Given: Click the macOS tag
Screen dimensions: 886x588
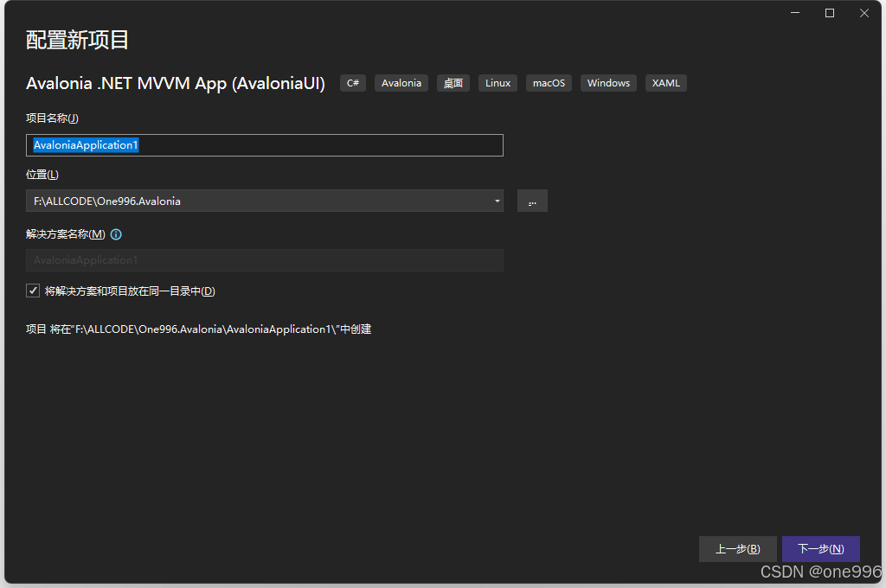Looking at the screenshot, I should pyautogui.click(x=549, y=83).
